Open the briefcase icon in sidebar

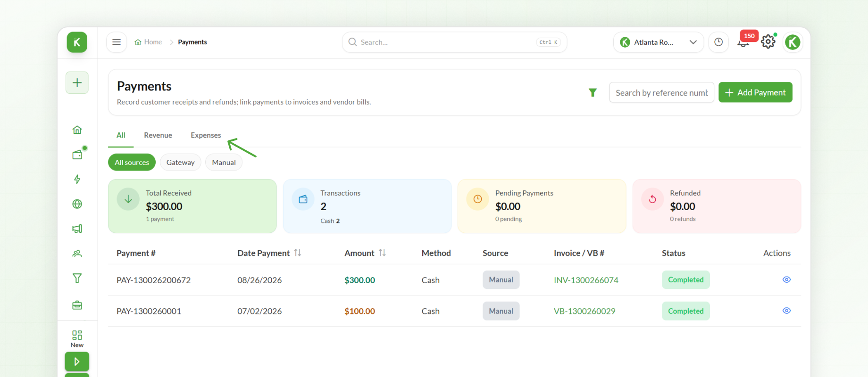click(77, 305)
